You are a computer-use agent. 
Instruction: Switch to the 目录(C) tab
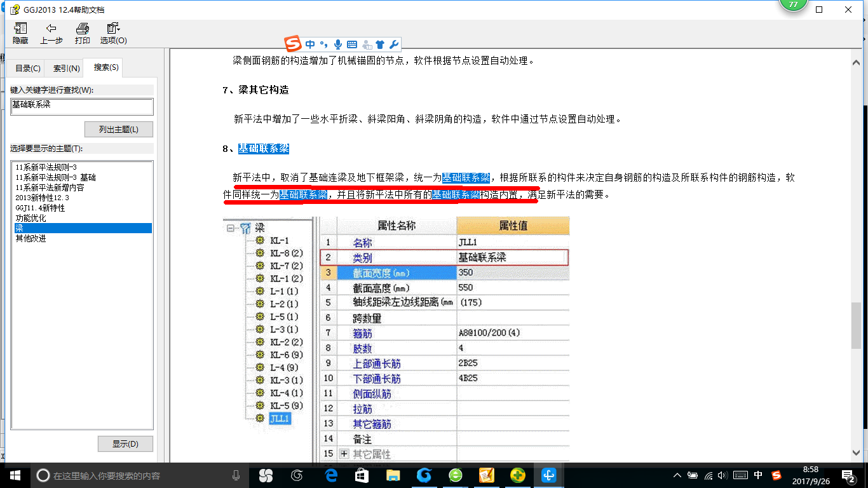tap(27, 67)
